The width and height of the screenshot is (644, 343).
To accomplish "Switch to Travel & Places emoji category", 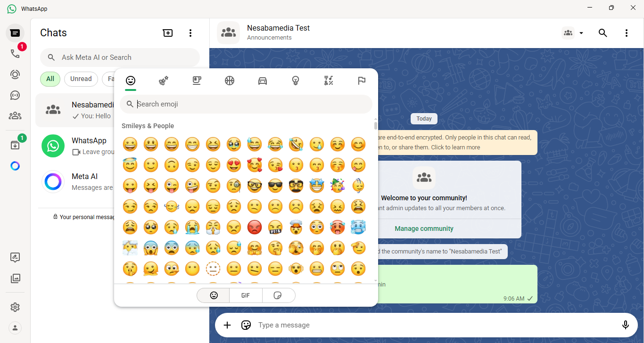I will (263, 81).
